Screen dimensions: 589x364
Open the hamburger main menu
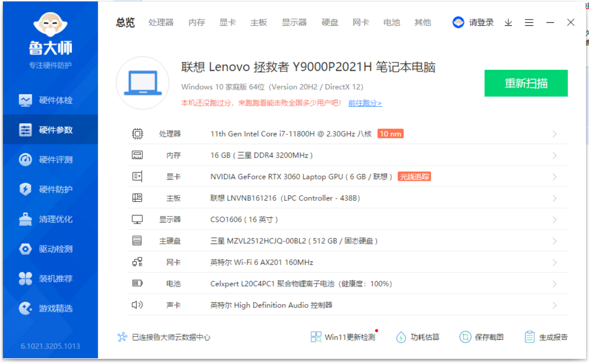[x=529, y=22]
